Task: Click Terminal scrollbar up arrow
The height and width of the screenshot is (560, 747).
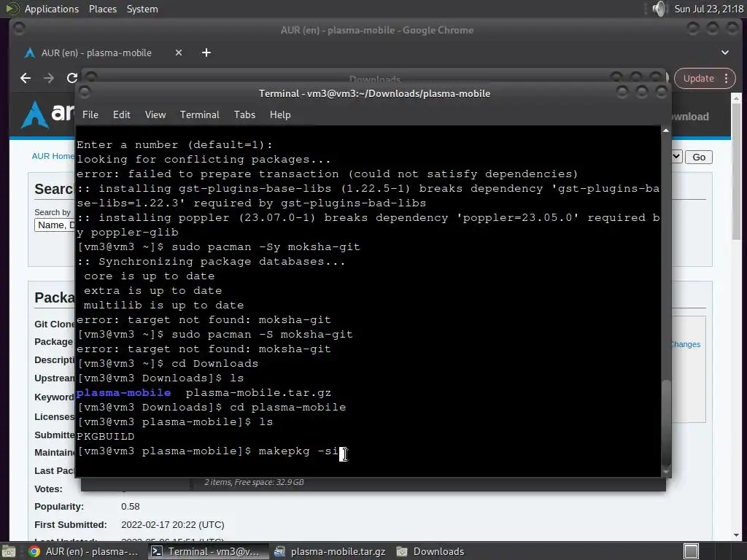Action: click(666, 131)
